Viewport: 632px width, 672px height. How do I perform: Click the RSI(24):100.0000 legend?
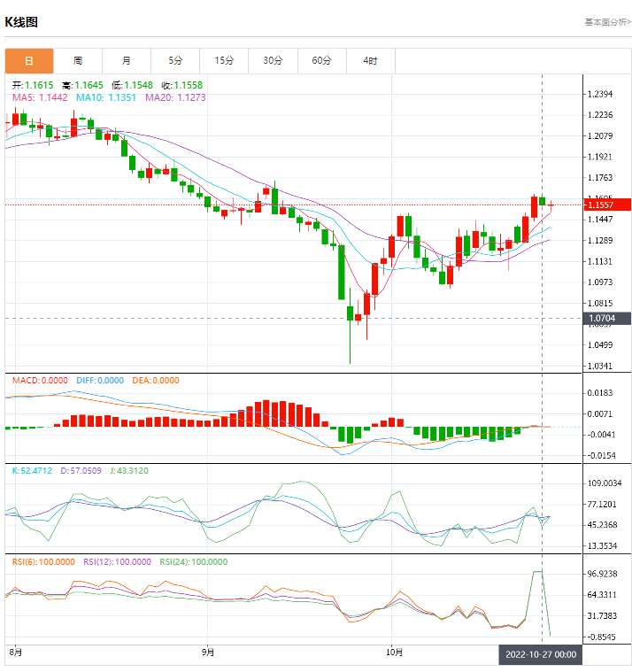click(x=194, y=562)
